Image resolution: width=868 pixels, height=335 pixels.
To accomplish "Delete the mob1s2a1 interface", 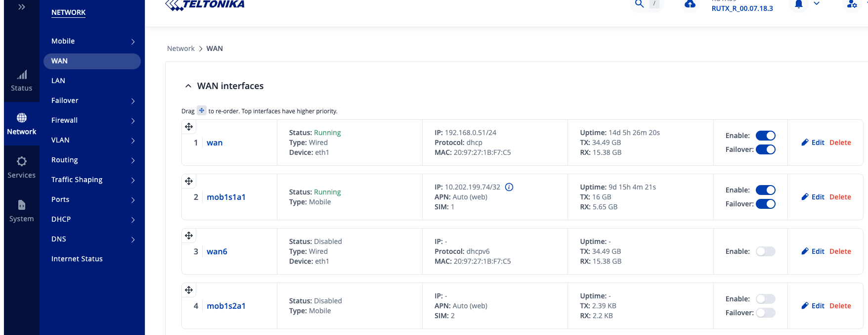I will [840, 306].
